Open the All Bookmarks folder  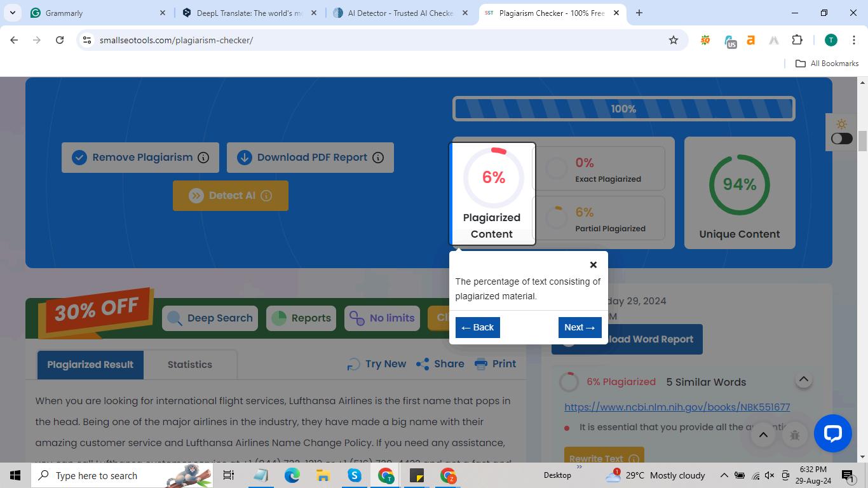pos(827,64)
